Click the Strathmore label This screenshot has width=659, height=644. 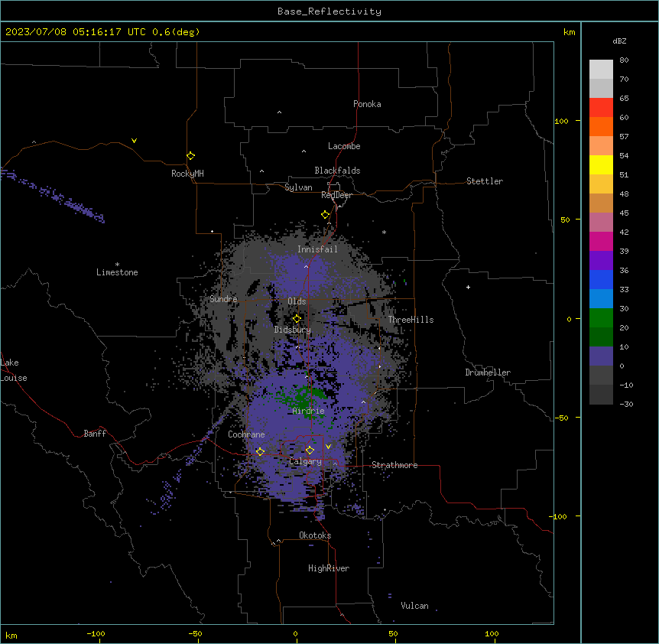(x=394, y=465)
